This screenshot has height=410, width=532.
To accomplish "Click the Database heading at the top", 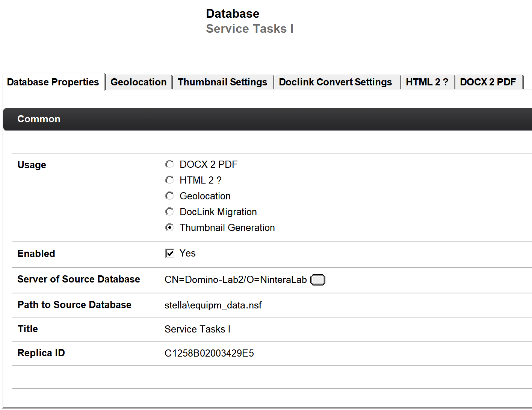I will click(233, 14).
